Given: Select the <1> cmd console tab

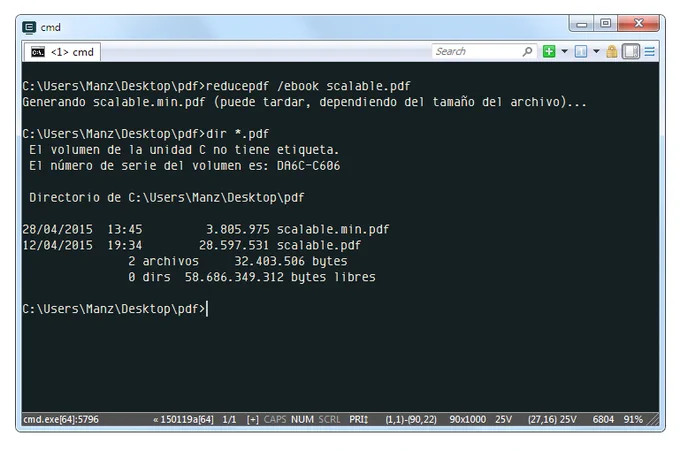Looking at the screenshot, I should (62, 52).
